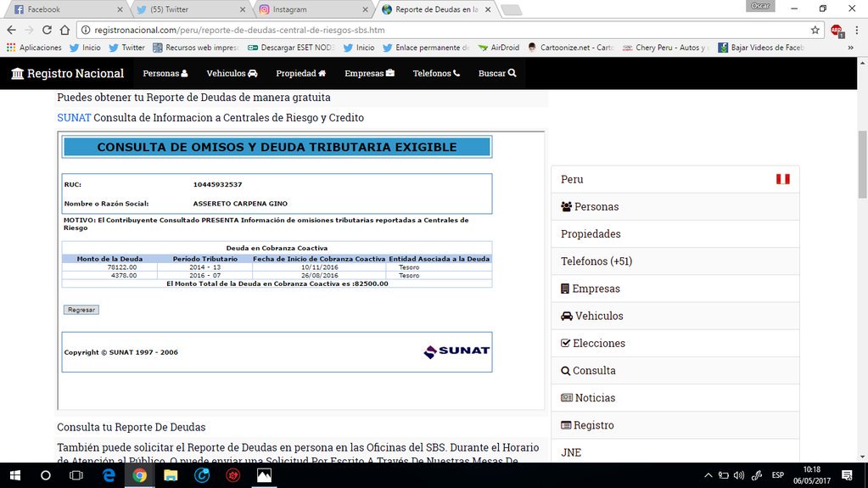Open the Recursos web impresos bookmark
Viewport: 868px width, 488px height.
coord(195,48)
